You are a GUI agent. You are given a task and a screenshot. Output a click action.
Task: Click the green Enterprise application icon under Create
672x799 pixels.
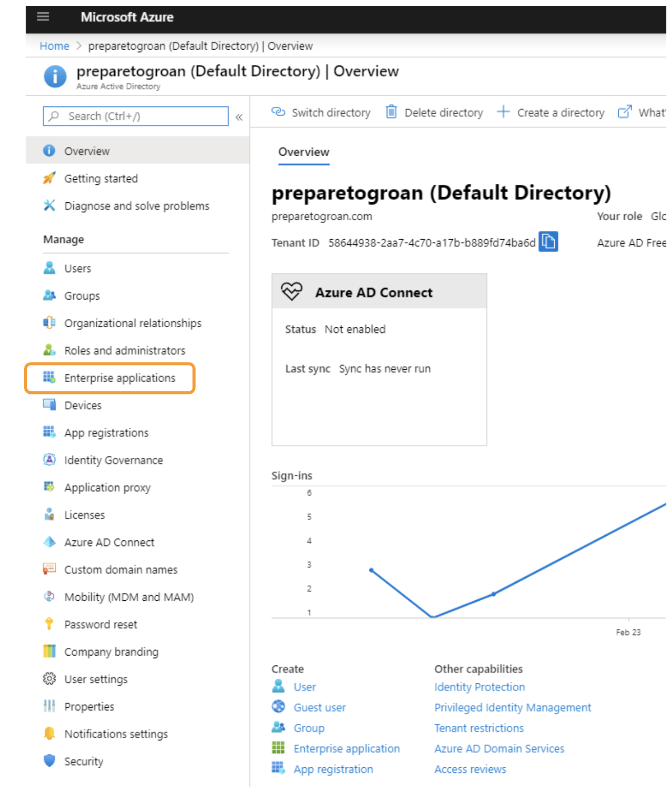point(278,748)
